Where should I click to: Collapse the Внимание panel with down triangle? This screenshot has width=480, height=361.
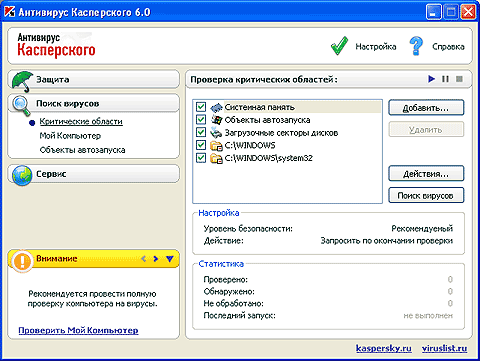170,259
